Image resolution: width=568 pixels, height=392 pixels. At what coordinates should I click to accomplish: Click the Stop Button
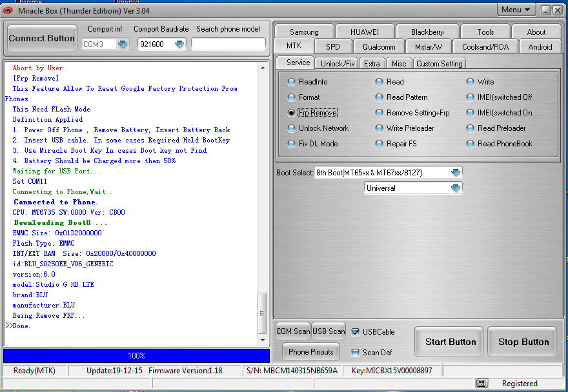point(522,342)
